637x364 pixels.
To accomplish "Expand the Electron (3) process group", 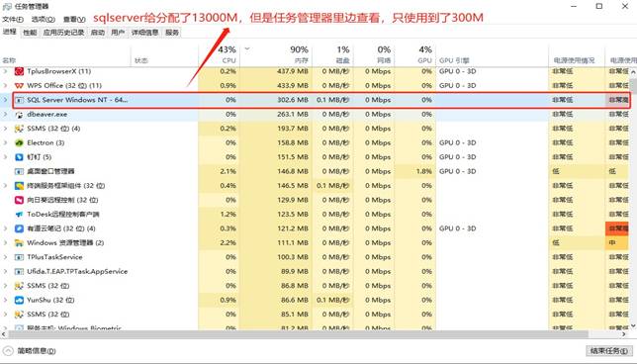I will 5,143.
